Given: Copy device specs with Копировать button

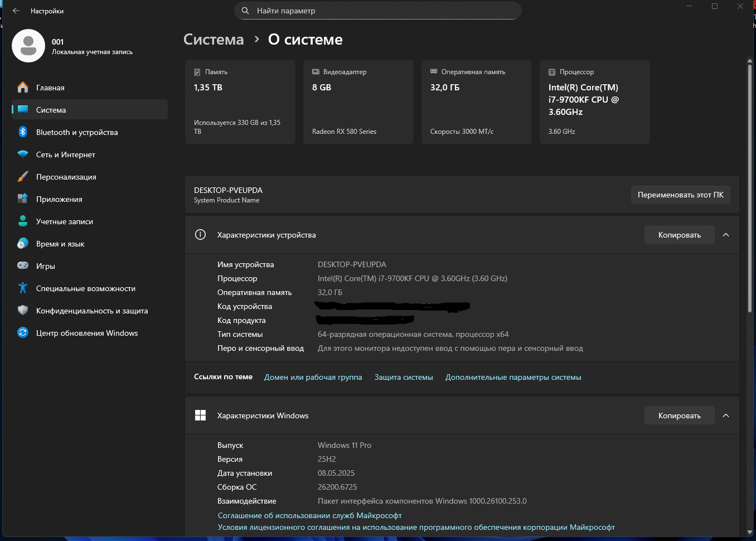Looking at the screenshot, I should pos(679,235).
